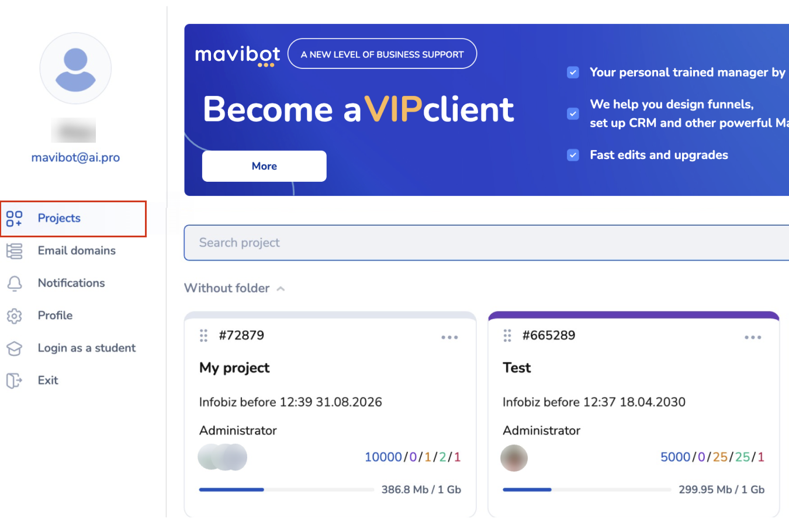Click the My project storage progress bar
The height and width of the screenshot is (532, 789).
(x=286, y=490)
